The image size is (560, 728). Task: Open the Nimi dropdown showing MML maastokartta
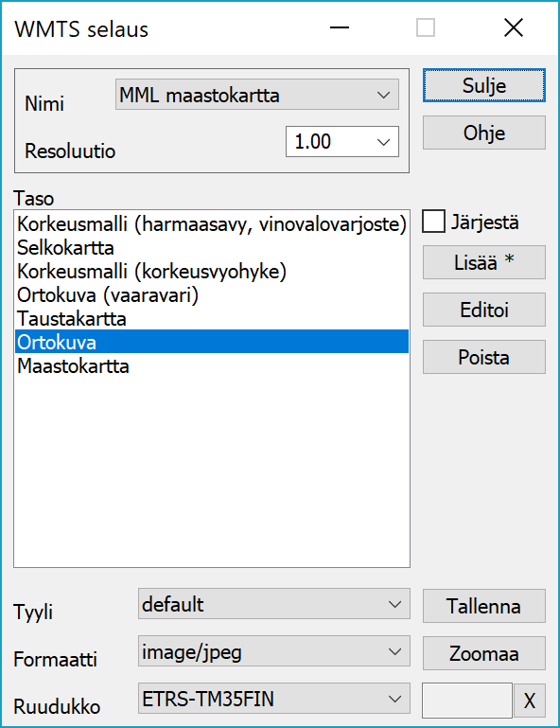257,95
